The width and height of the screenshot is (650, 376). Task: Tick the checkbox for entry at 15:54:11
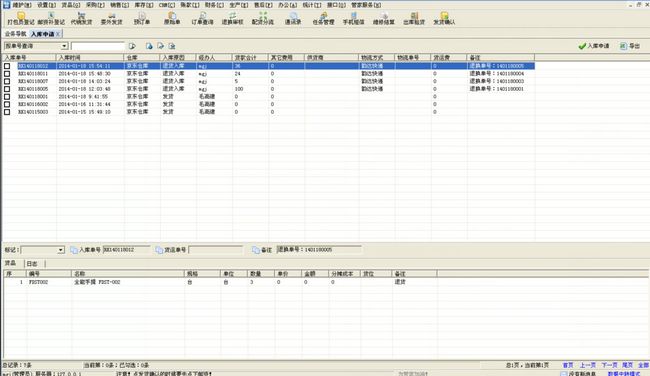7,66
